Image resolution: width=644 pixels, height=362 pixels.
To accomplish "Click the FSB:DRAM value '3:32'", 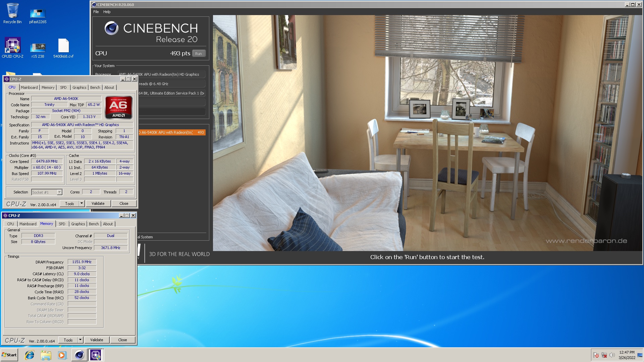I will click(82, 268).
